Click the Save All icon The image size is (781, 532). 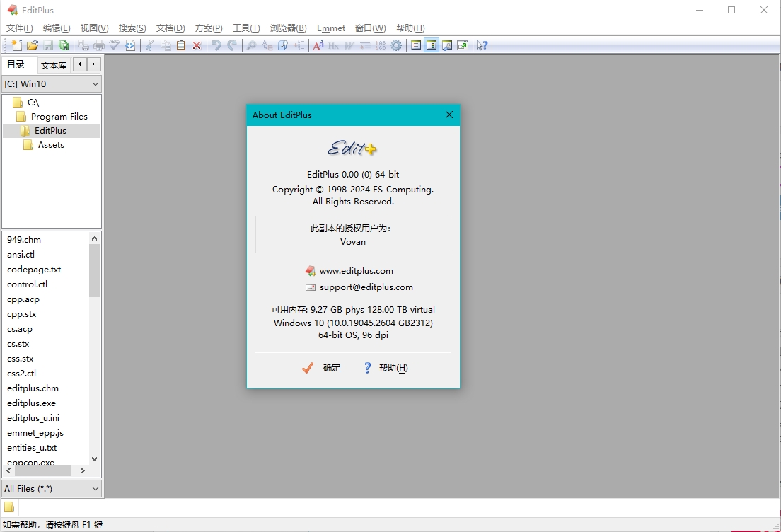[x=64, y=45]
